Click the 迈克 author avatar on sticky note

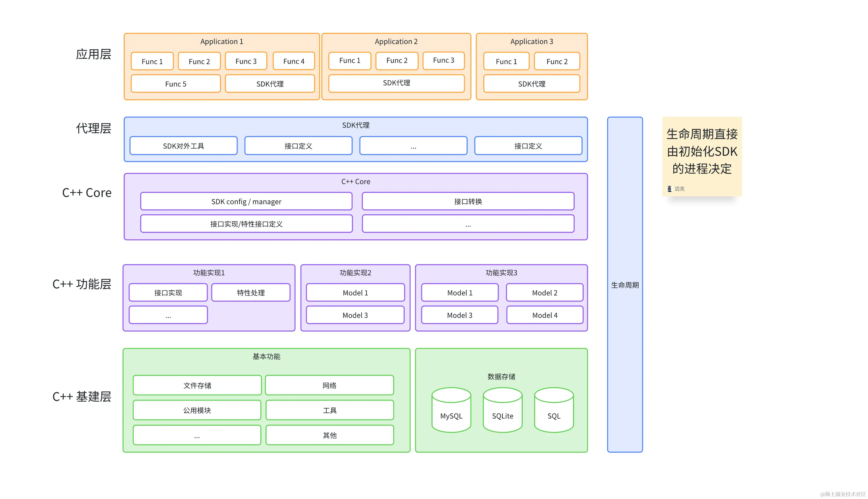[669, 189]
